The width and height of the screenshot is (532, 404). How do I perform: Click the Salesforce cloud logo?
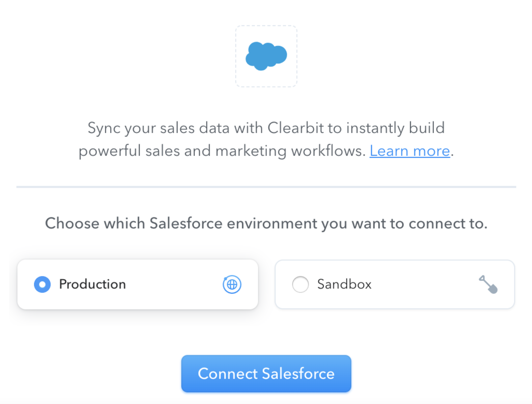(x=266, y=56)
